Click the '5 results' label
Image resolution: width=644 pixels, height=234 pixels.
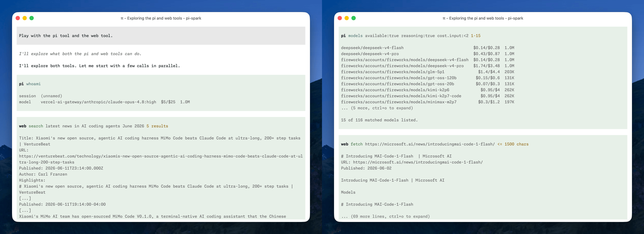coord(157,126)
